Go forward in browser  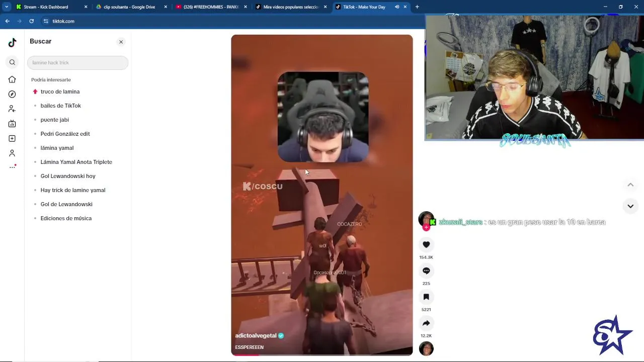(19, 21)
